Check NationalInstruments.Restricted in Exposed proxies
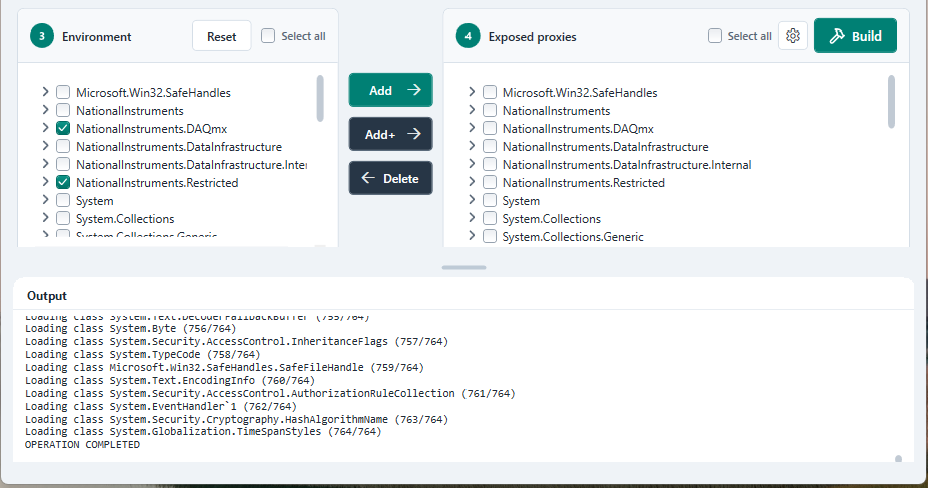The image size is (928, 488). pyautogui.click(x=490, y=182)
